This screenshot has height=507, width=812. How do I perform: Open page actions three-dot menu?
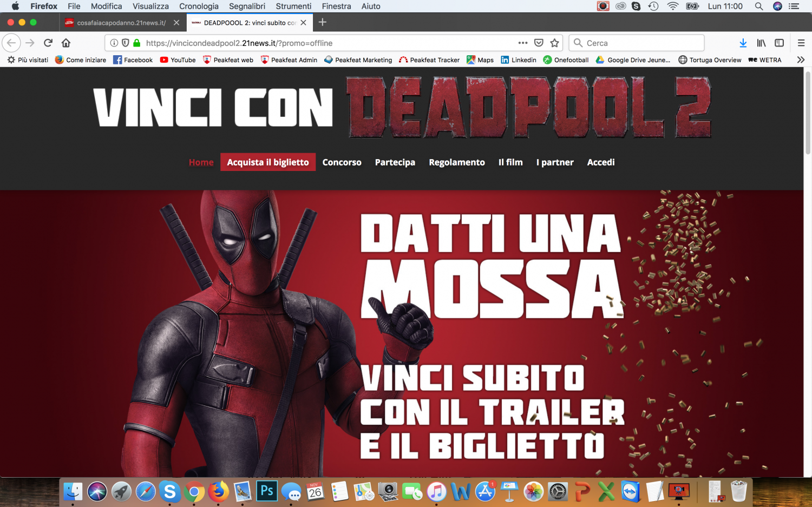pyautogui.click(x=522, y=43)
